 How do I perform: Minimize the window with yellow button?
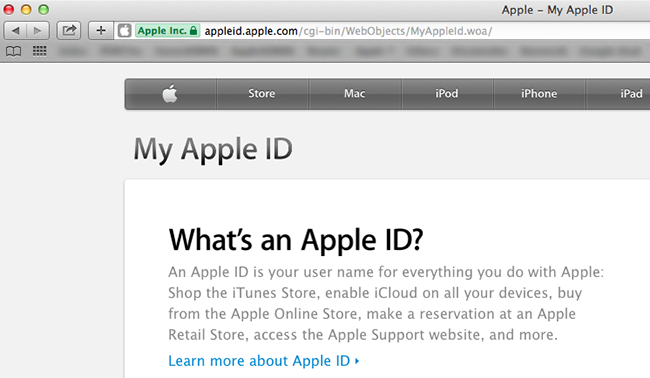coord(26,9)
